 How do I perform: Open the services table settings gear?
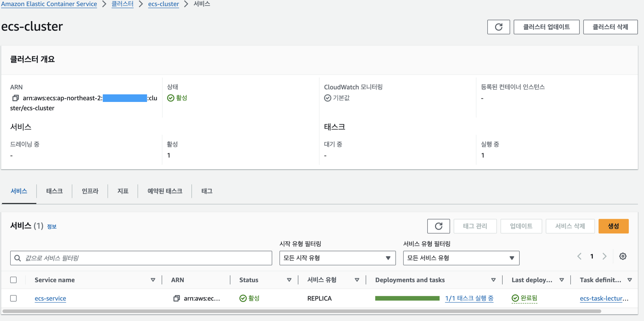[x=623, y=256]
